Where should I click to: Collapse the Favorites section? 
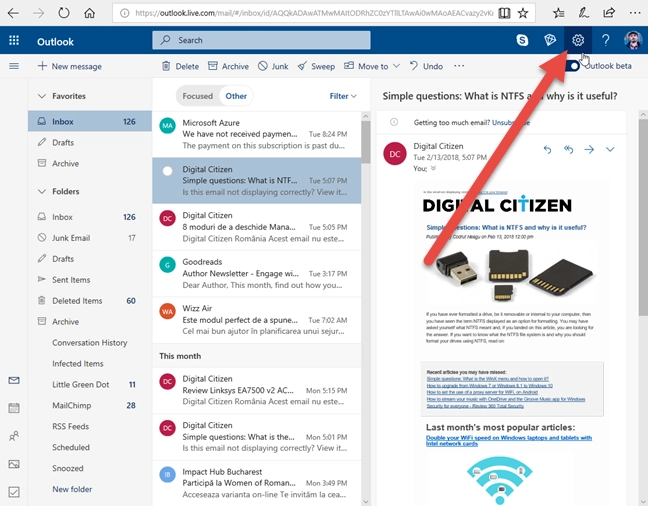[x=42, y=96]
